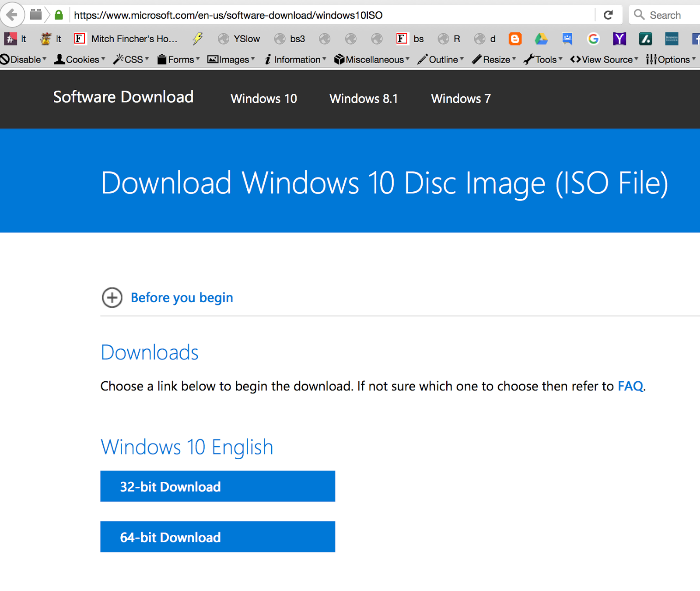Click the 64-bit Download button
This screenshot has height=591, width=700.
217,537
